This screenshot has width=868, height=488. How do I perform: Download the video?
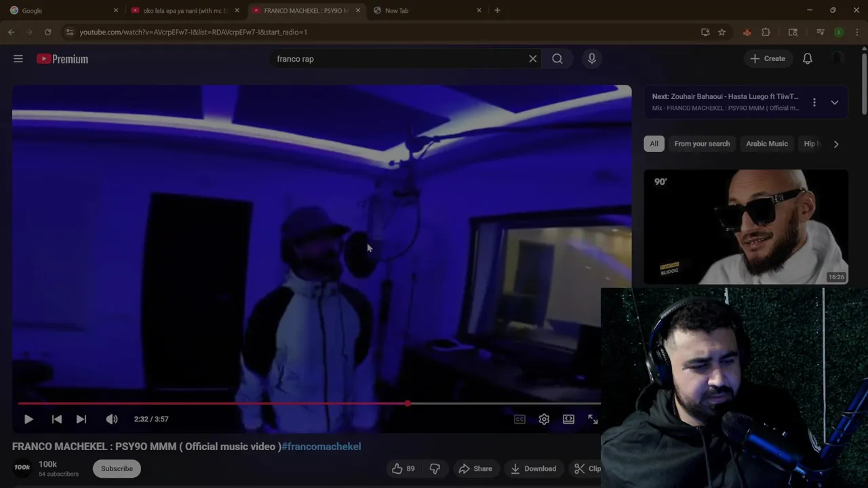534,468
